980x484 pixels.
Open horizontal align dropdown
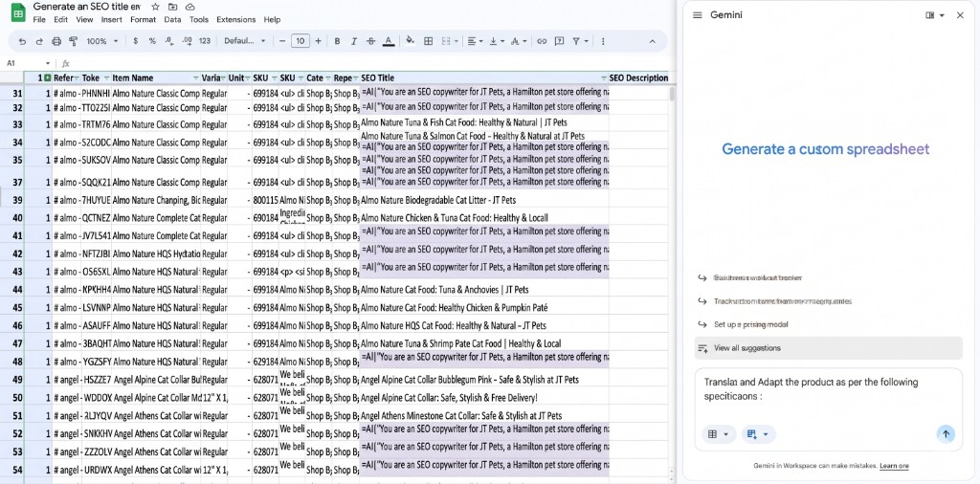click(475, 41)
